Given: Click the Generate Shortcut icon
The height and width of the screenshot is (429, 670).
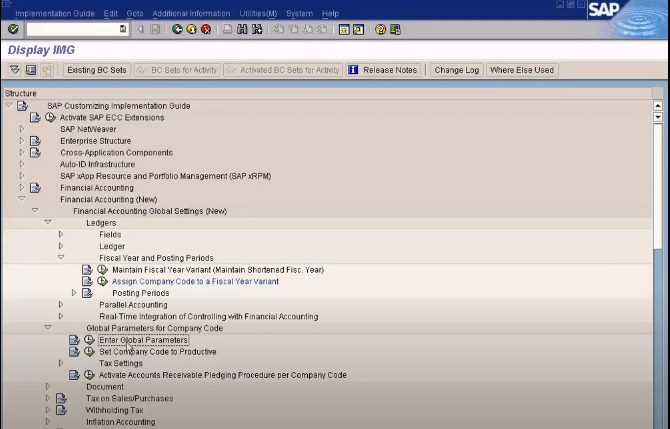Looking at the screenshot, I should 359,29.
